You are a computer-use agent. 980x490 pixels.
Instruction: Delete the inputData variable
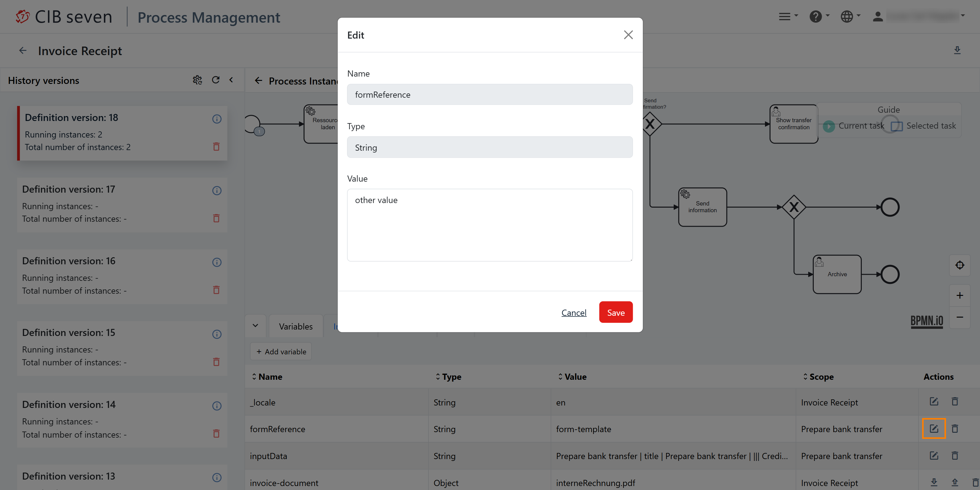click(954, 456)
